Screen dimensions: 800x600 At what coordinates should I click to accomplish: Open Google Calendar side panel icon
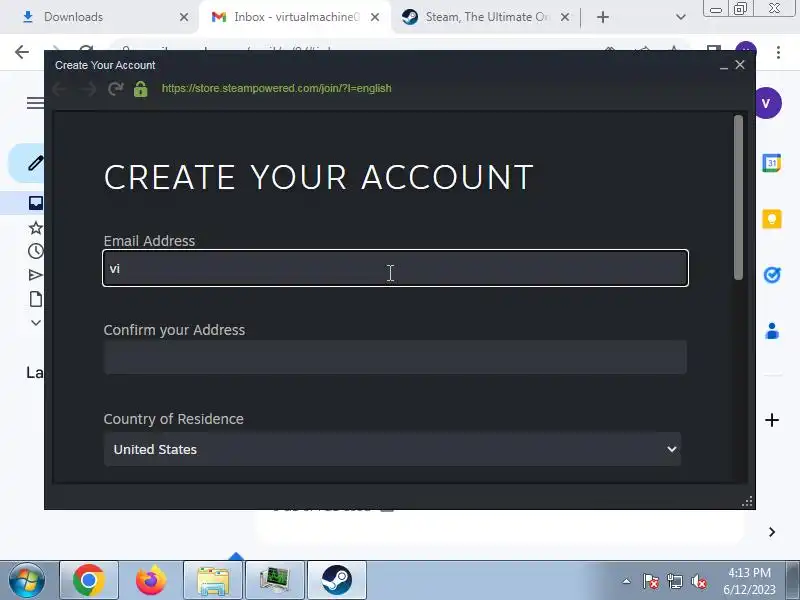[x=772, y=163]
